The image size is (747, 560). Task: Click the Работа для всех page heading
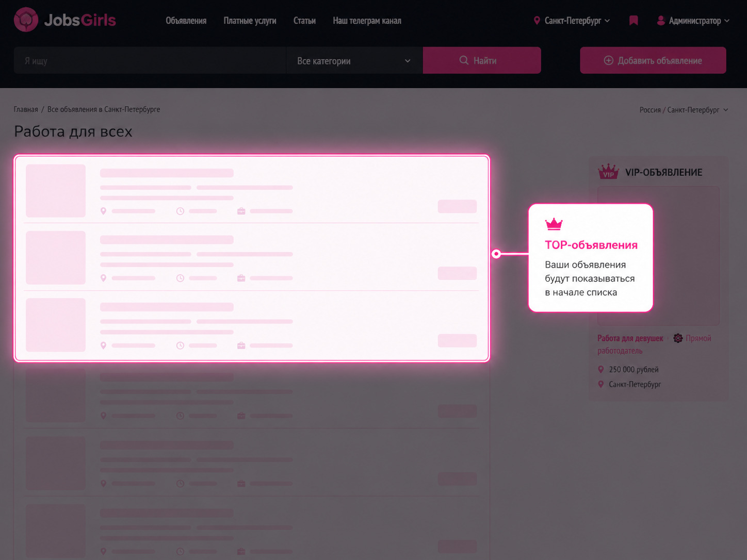(x=73, y=131)
